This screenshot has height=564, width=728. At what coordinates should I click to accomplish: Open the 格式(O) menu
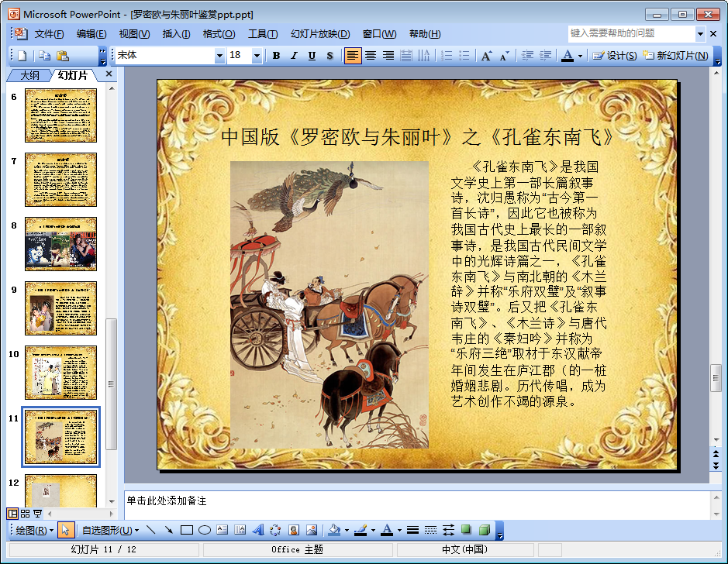coord(219,34)
